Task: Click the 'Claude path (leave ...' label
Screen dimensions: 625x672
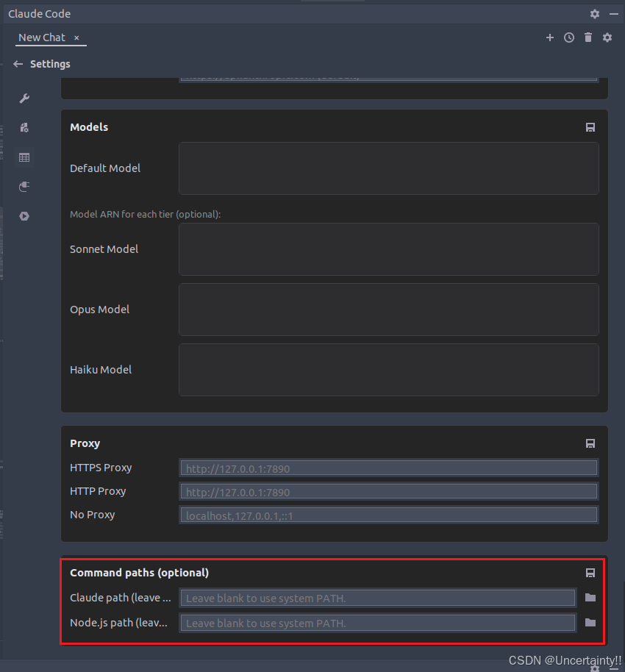Action: [x=121, y=598]
